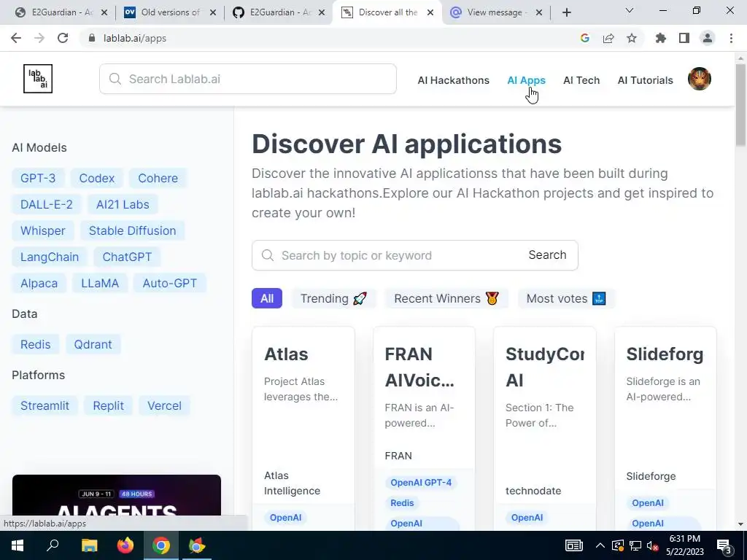
Task: Filter by the AI21 Labs tag
Action: pos(123,204)
